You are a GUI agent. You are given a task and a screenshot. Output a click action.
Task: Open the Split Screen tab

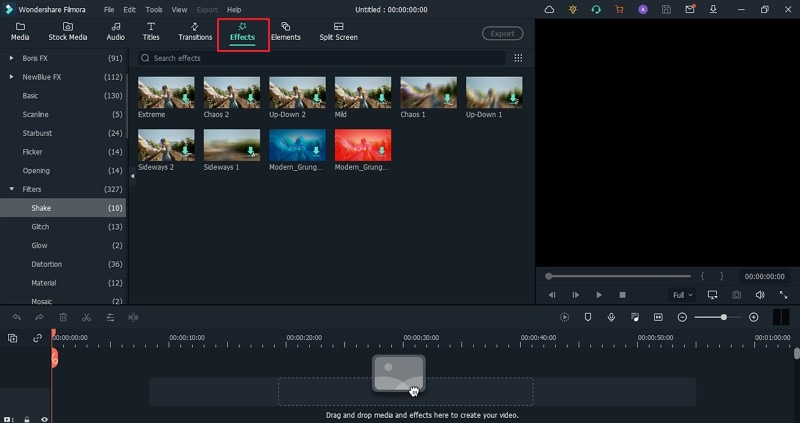pyautogui.click(x=338, y=32)
